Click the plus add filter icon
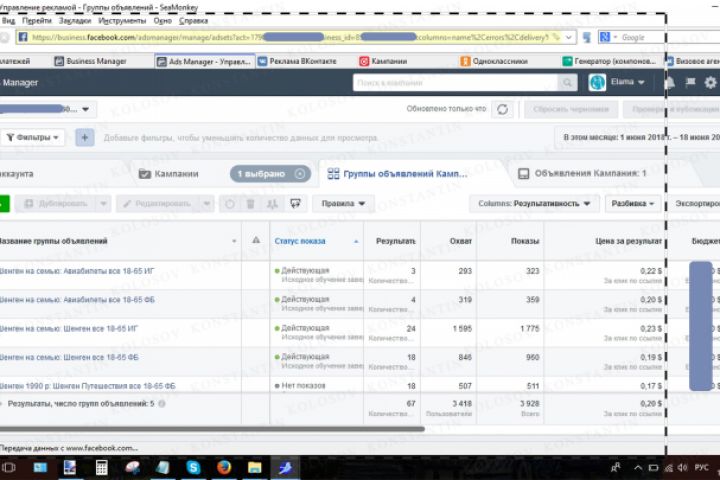Screen dimensions: 720x480 pos(85,137)
